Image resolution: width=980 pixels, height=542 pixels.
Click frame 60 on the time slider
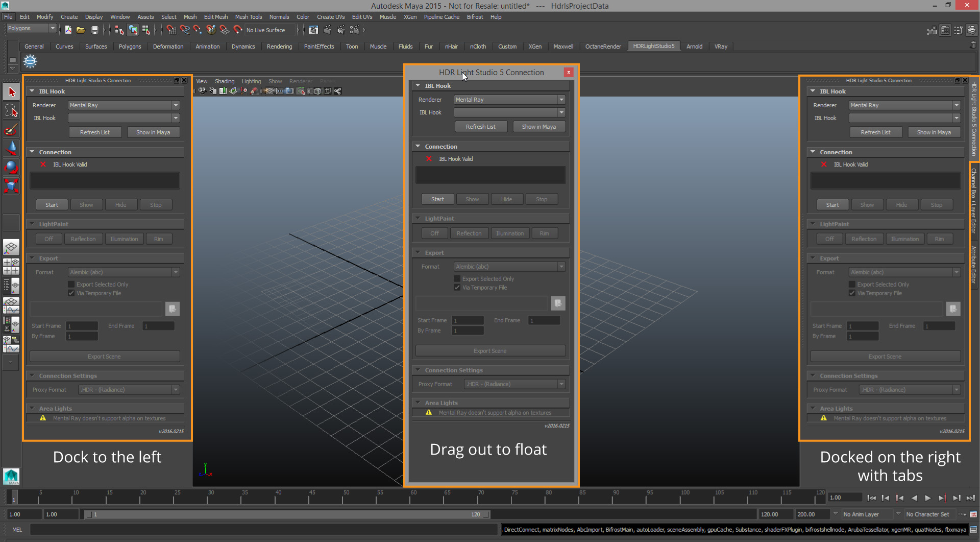point(413,497)
